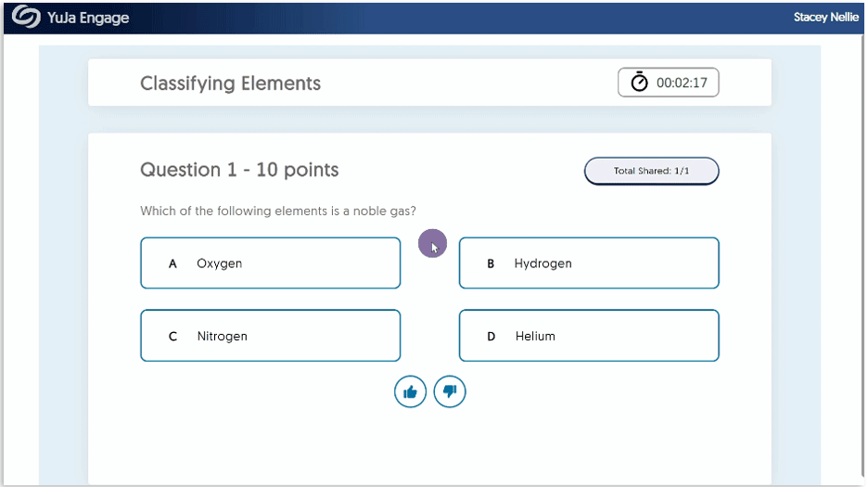This screenshot has height=487, width=868.
Task: Click the purple cursor highlight circle
Action: 432,244
